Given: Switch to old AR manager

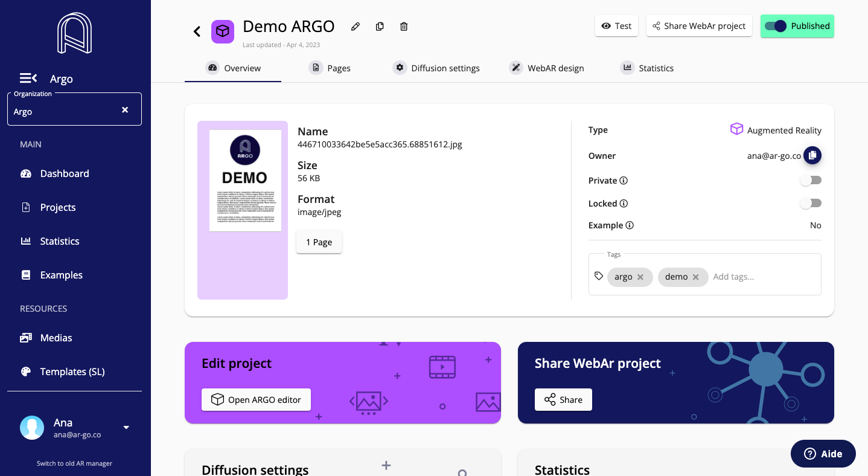Looking at the screenshot, I should pyautogui.click(x=74, y=463).
